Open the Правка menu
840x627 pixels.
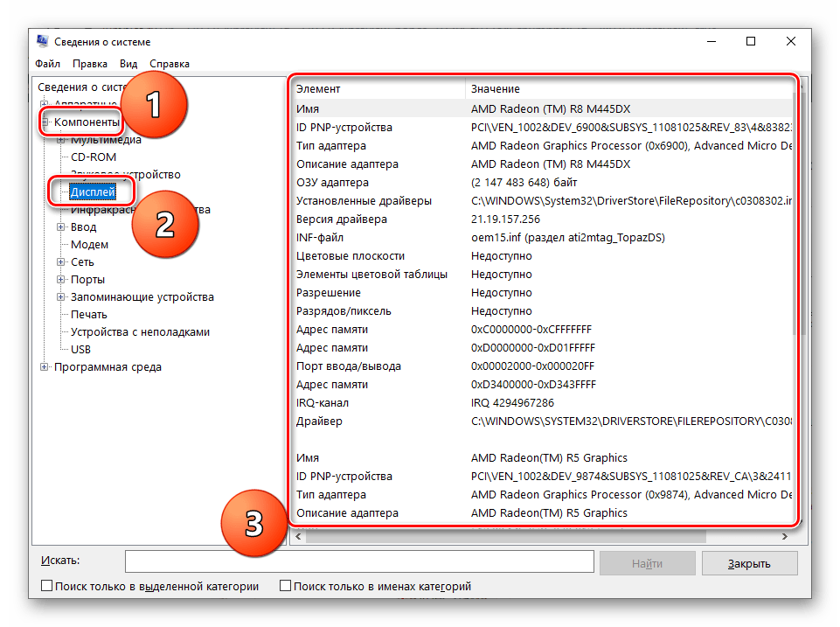(x=90, y=64)
